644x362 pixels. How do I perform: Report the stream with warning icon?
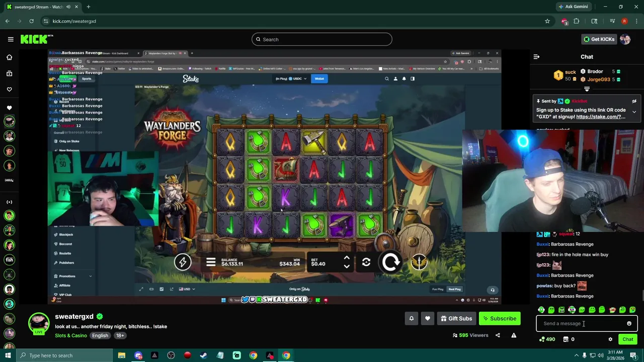point(514,335)
